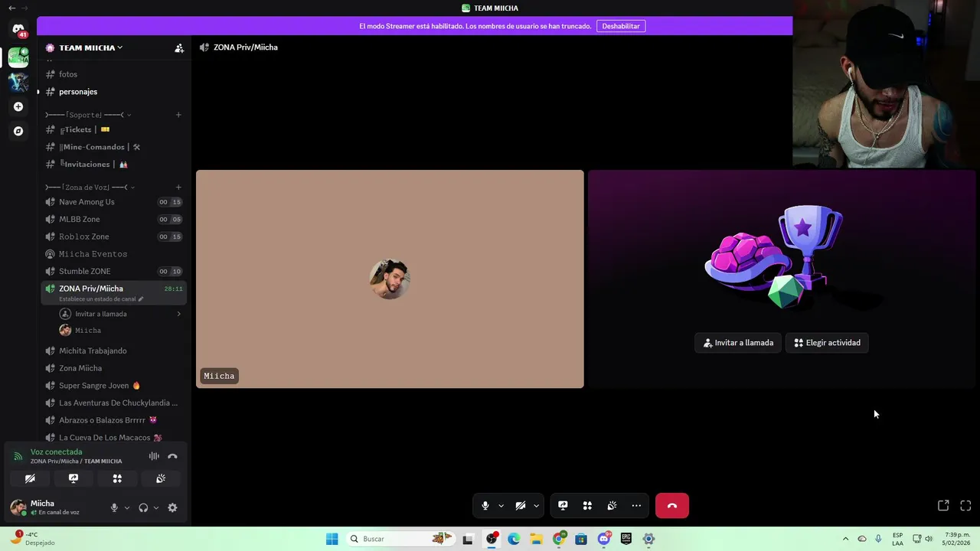
Task: Open Discover servers compass icon
Action: (x=18, y=131)
